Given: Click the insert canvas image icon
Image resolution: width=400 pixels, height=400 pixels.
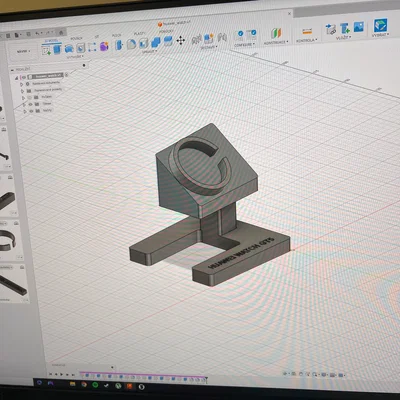Looking at the screenshot, I should pos(359,27).
